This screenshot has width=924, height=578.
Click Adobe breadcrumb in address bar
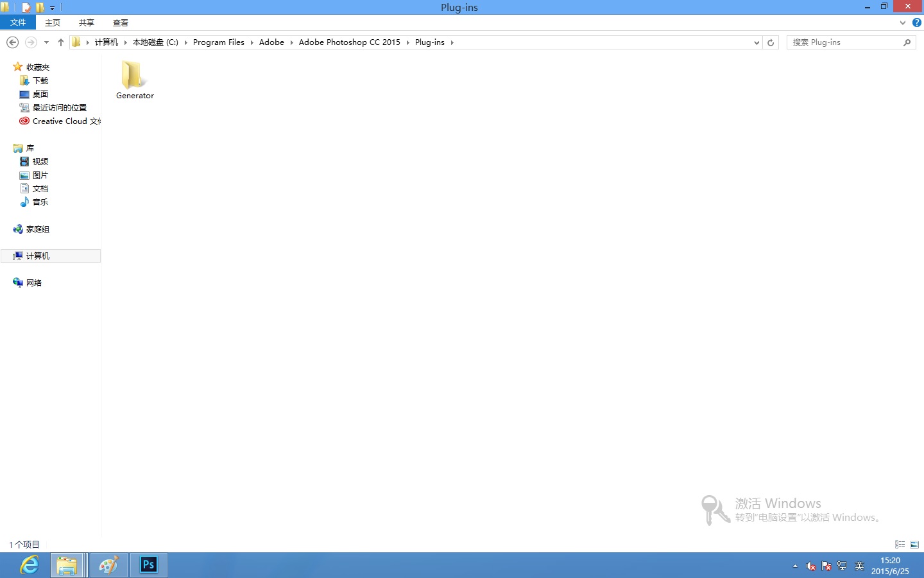pos(271,42)
